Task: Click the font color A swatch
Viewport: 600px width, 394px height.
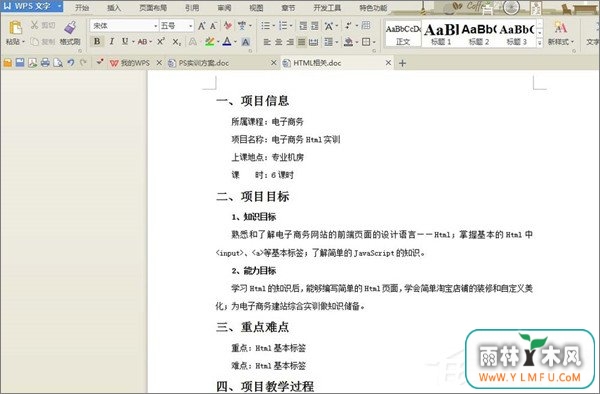Action: 227,42
